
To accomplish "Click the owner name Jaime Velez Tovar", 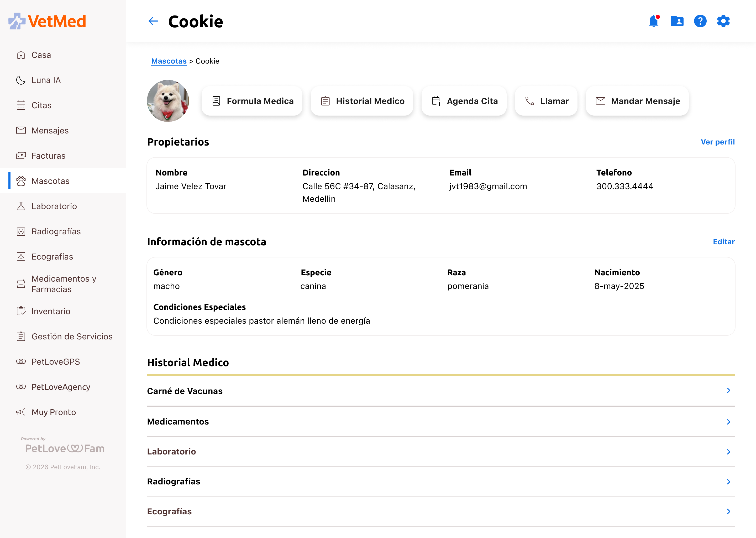I will [x=191, y=186].
